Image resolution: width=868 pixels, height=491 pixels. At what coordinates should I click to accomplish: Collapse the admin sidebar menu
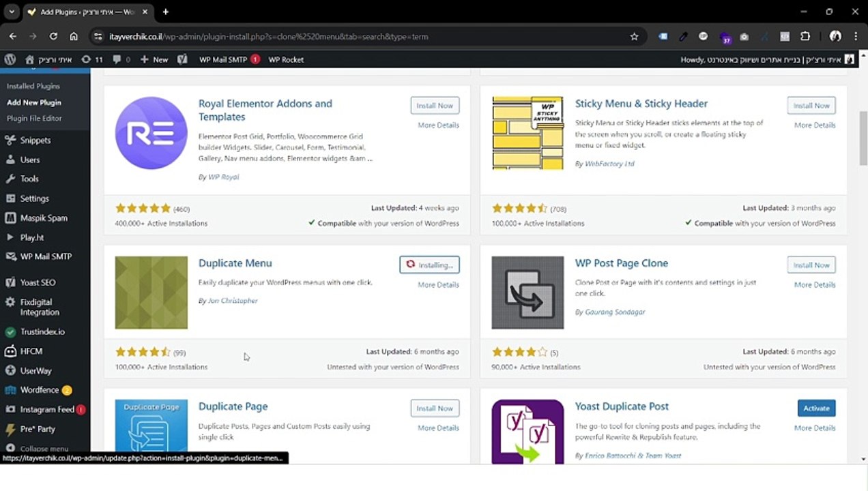[x=44, y=448]
